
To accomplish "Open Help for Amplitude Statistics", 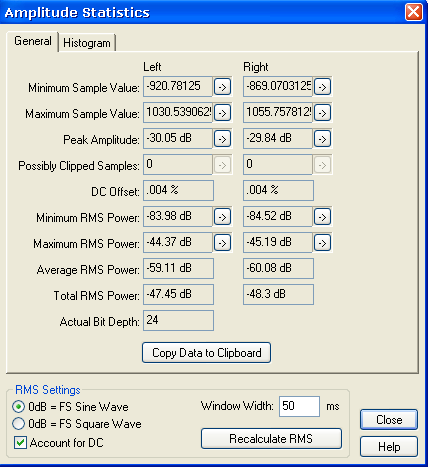I will click(389, 447).
